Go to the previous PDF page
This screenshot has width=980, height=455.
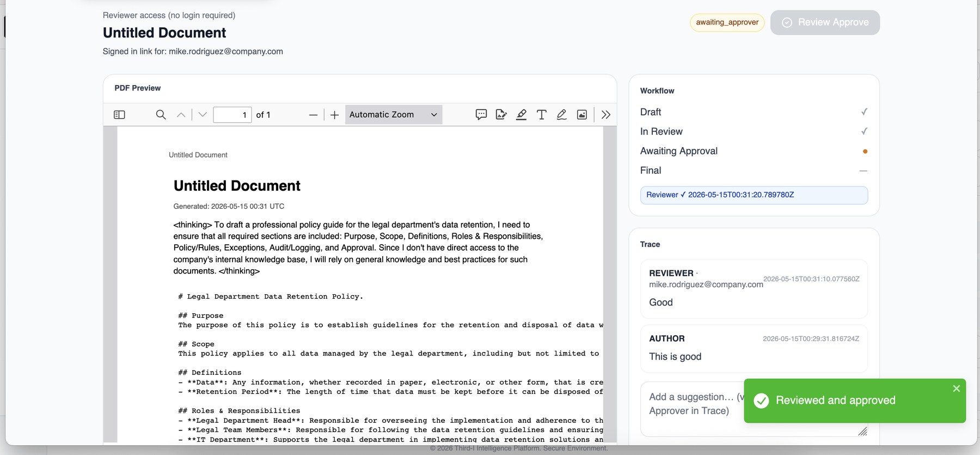(x=181, y=114)
